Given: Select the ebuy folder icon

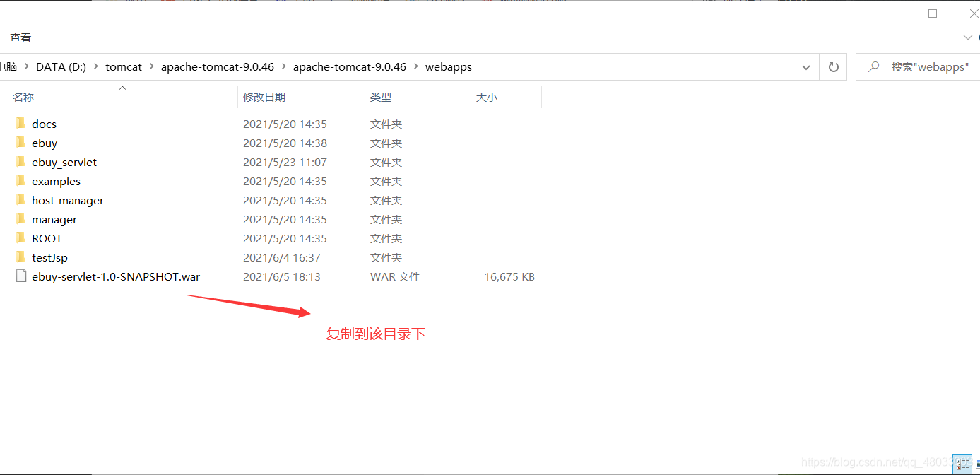Looking at the screenshot, I should pyautogui.click(x=20, y=143).
